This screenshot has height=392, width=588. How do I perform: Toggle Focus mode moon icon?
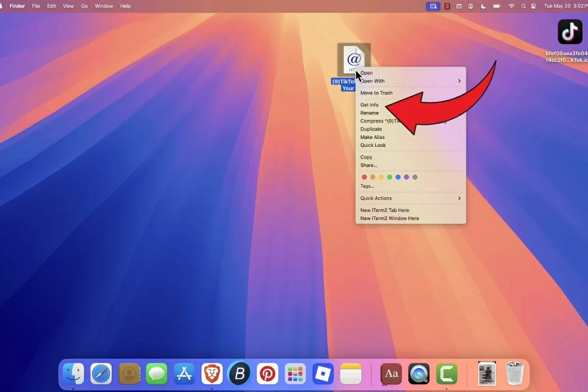[x=484, y=6]
